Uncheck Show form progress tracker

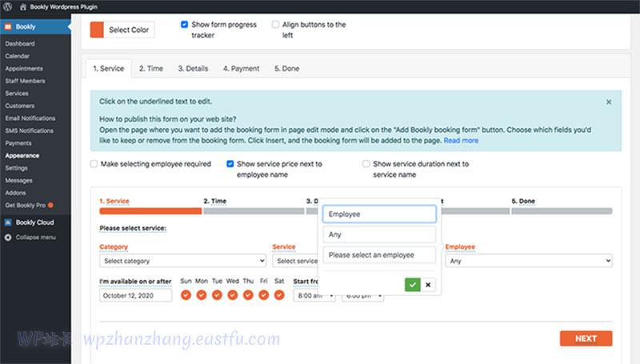click(x=185, y=25)
